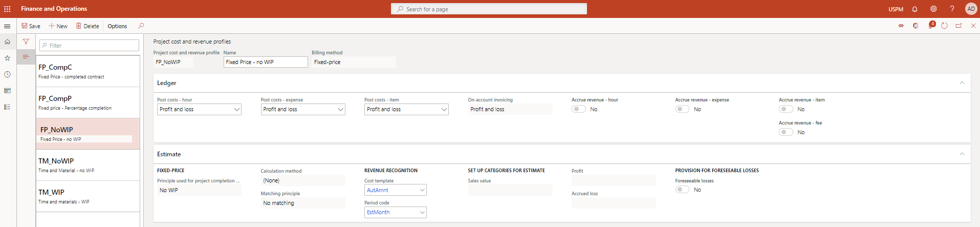980x227 pixels.
Task: Open the app launcher waffle icon
Action: click(x=7, y=9)
